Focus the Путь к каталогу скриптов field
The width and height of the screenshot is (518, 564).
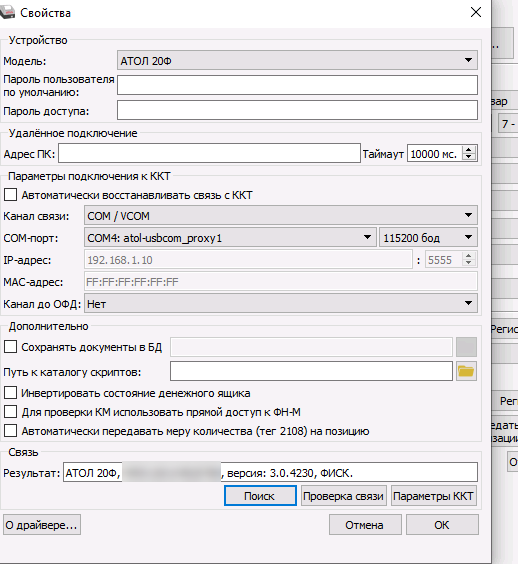click(311, 371)
